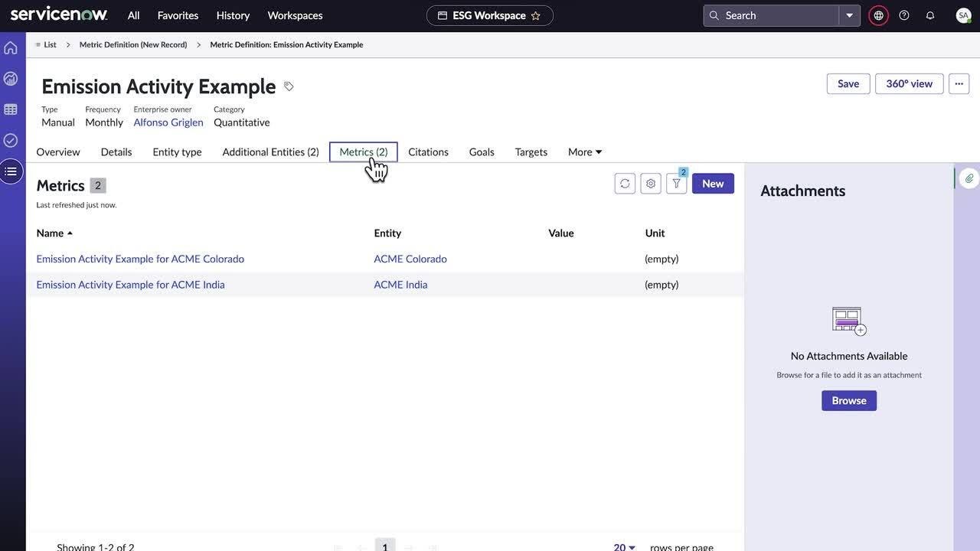Click the globe scope icon
This screenshot has height=551, width=980.
[x=878, y=15]
